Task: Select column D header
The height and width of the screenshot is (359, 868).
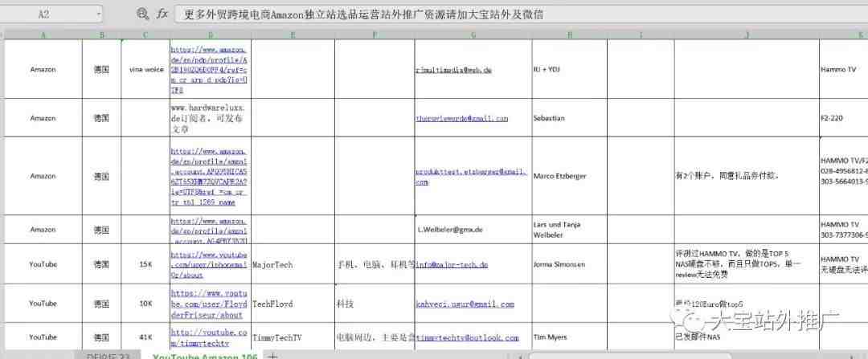Action: (211, 35)
